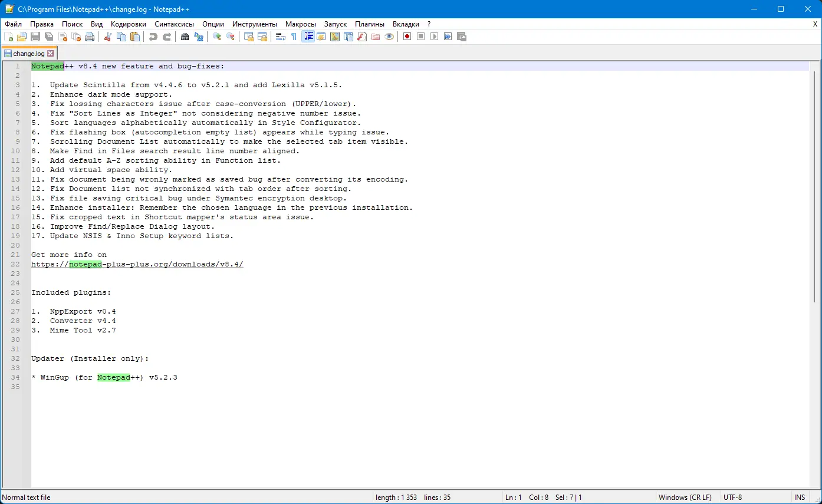The height and width of the screenshot is (504, 822).
Task: Click the line '2. Enhance dark mode support.'
Action: coord(102,94)
